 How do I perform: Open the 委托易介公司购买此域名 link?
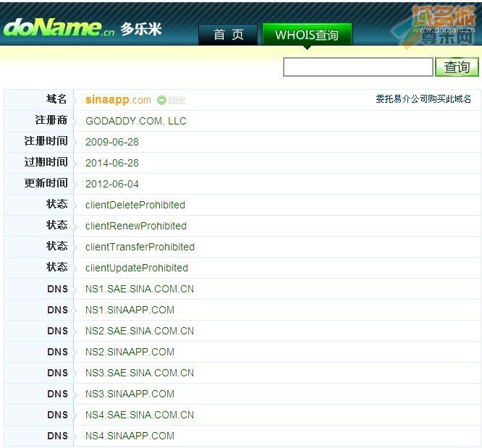coord(423,99)
